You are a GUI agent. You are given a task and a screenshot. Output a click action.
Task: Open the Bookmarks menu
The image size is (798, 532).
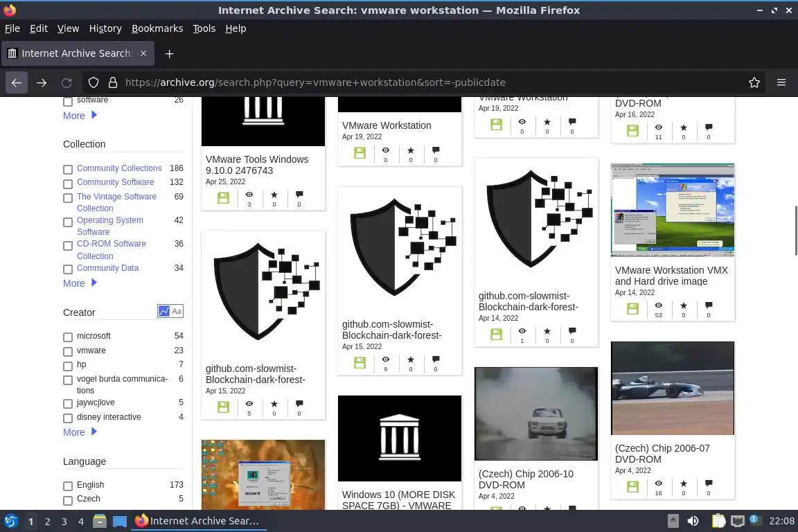(157, 28)
